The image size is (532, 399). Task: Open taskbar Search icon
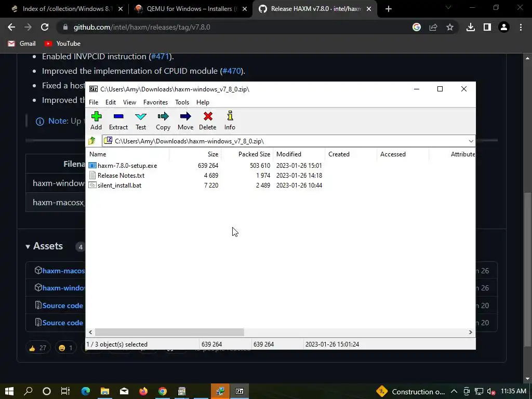pyautogui.click(x=28, y=391)
